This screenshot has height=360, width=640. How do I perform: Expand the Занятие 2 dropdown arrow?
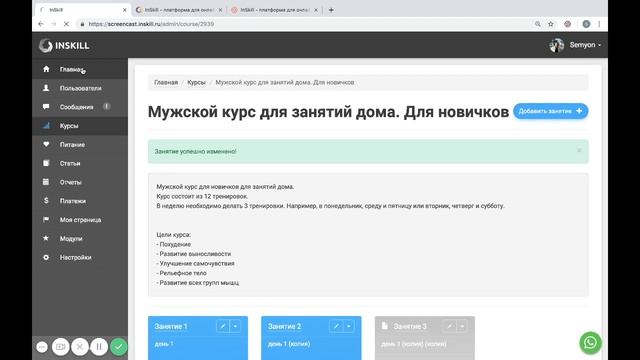tap(349, 326)
